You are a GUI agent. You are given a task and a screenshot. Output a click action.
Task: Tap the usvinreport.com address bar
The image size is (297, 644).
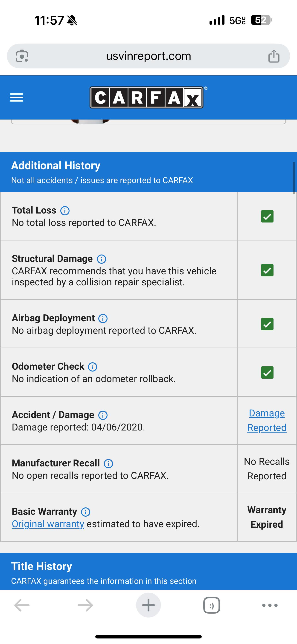(148, 56)
